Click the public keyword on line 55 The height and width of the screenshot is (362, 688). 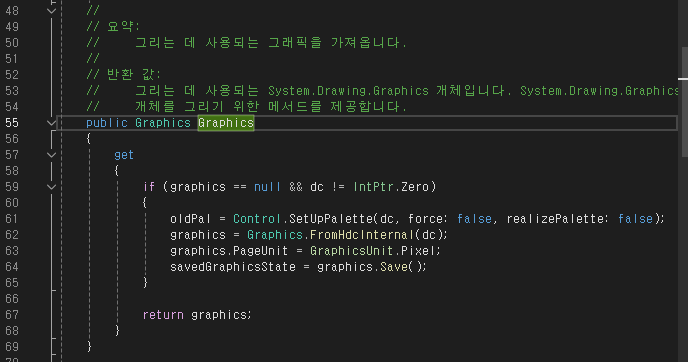[107, 123]
